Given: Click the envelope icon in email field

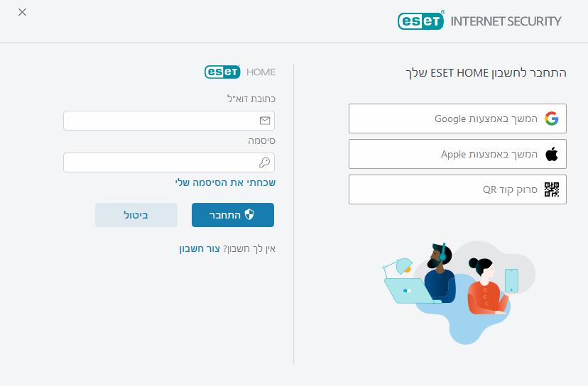Looking at the screenshot, I should [x=265, y=121].
